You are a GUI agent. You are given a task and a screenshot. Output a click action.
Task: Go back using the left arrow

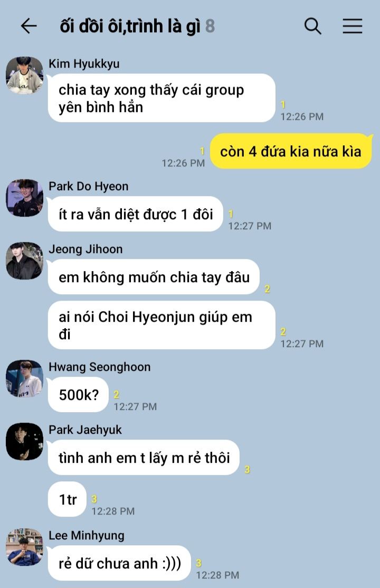click(28, 26)
